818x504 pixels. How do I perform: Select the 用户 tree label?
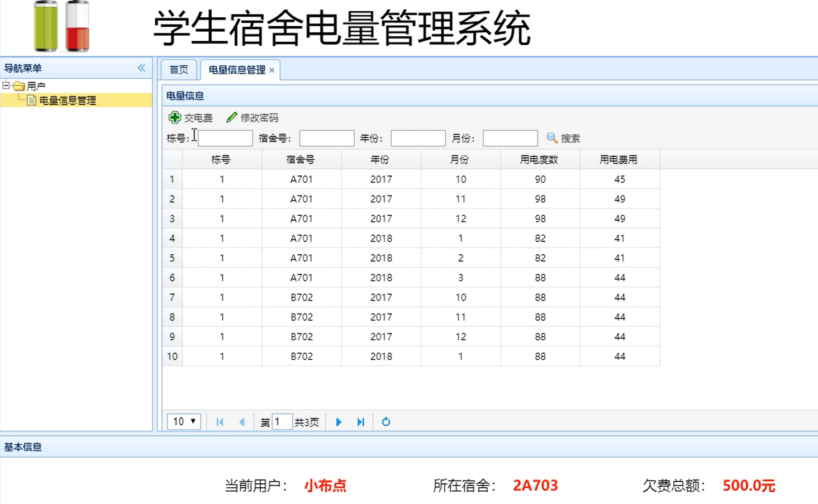pos(36,86)
